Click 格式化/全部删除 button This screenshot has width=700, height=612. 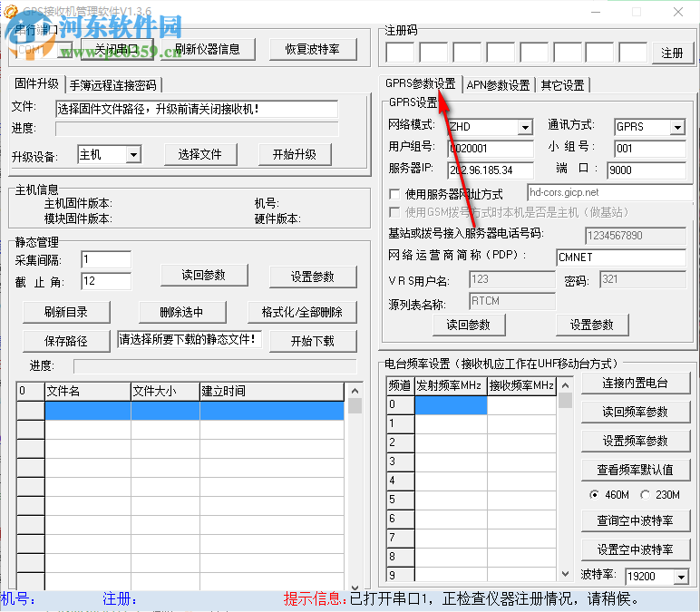[302, 312]
